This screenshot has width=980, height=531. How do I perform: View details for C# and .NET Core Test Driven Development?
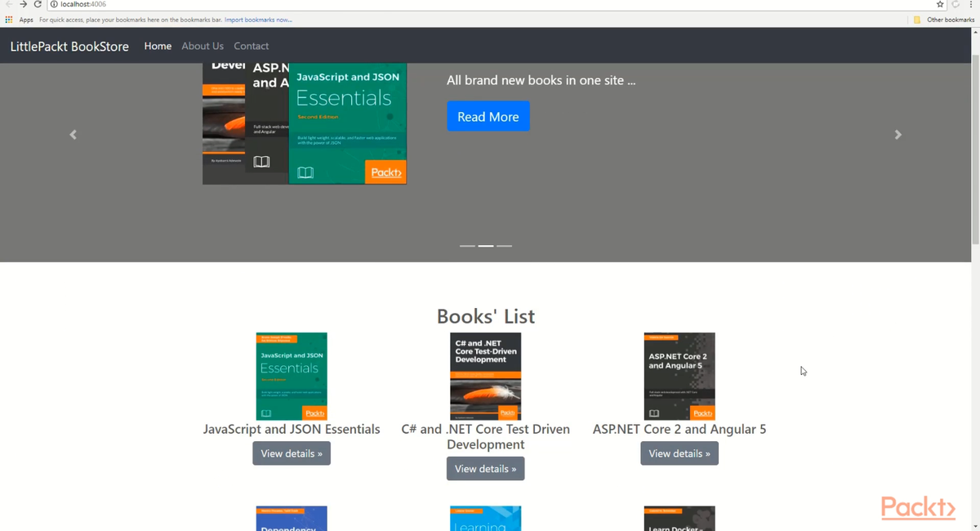pyautogui.click(x=486, y=469)
